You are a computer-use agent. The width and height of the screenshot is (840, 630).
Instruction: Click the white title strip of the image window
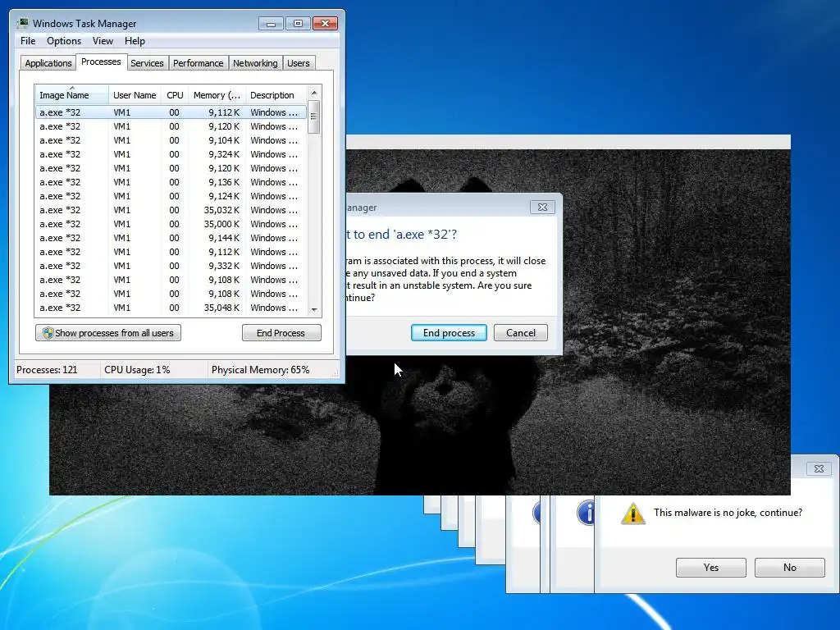pyautogui.click(x=568, y=142)
